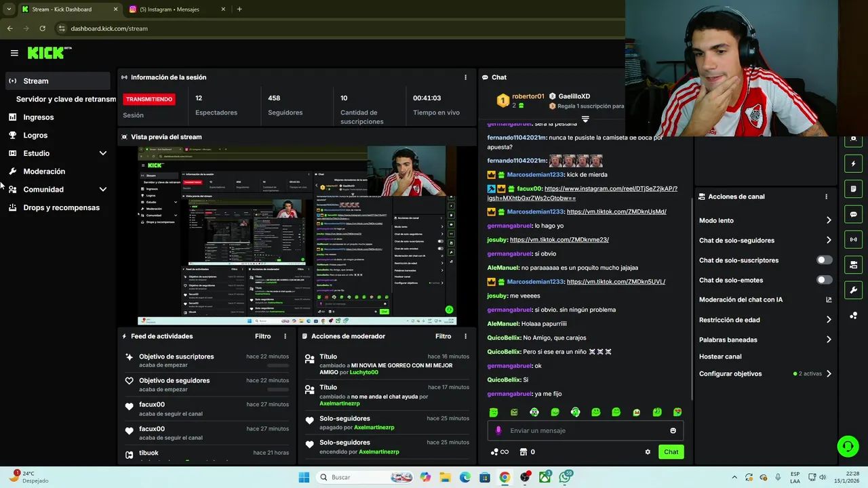Click the first green emote below the chat

pyautogui.click(x=494, y=412)
